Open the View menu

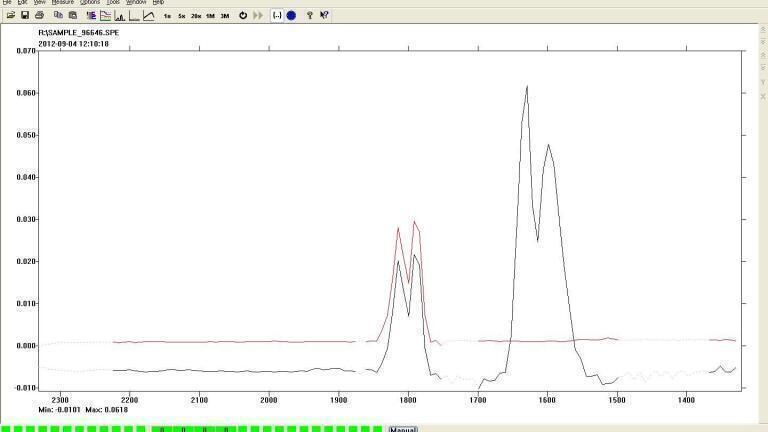point(40,2)
